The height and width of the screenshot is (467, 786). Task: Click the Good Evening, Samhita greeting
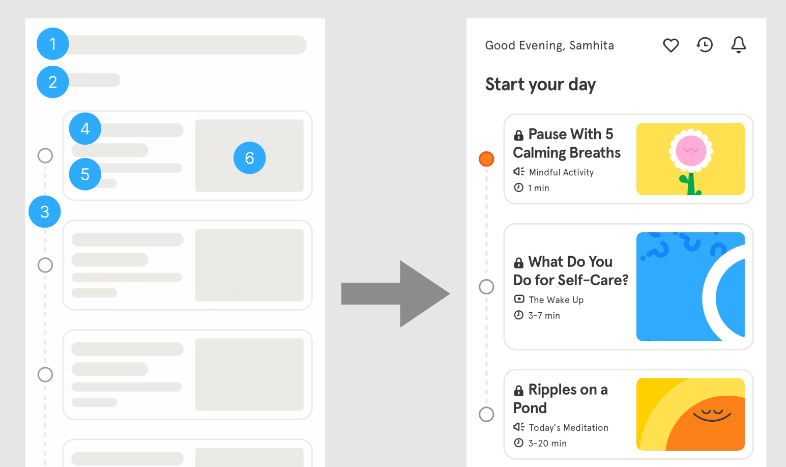(549, 45)
